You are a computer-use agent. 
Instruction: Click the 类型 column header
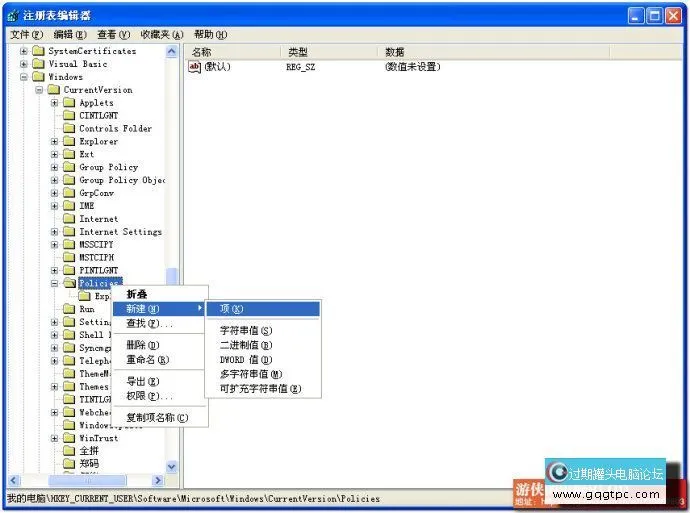(x=329, y=52)
